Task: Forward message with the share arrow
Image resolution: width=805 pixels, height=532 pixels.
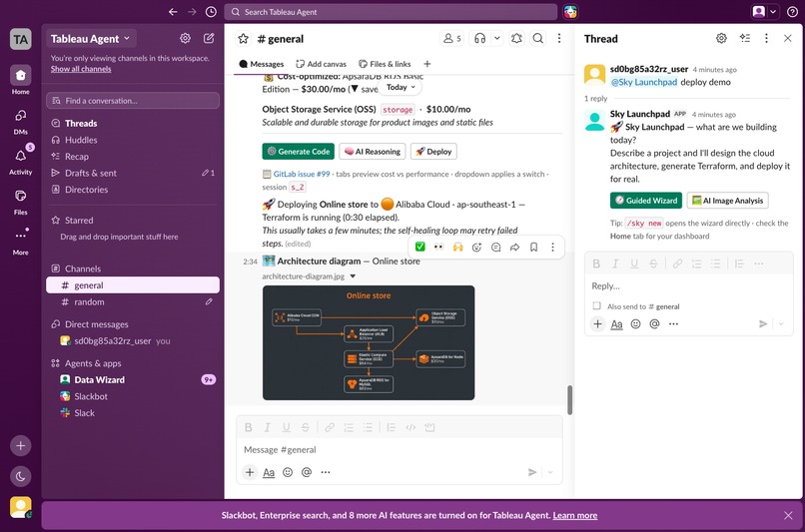Action: [514, 247]
